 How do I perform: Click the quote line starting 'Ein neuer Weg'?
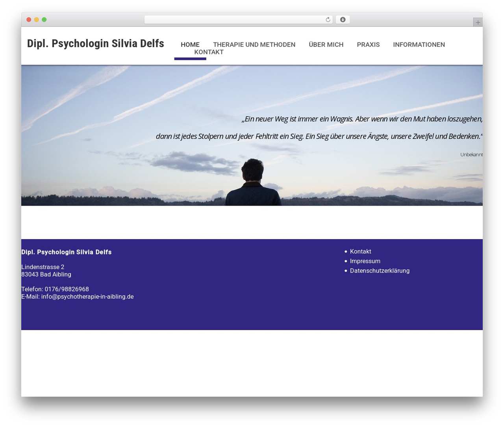362,119
